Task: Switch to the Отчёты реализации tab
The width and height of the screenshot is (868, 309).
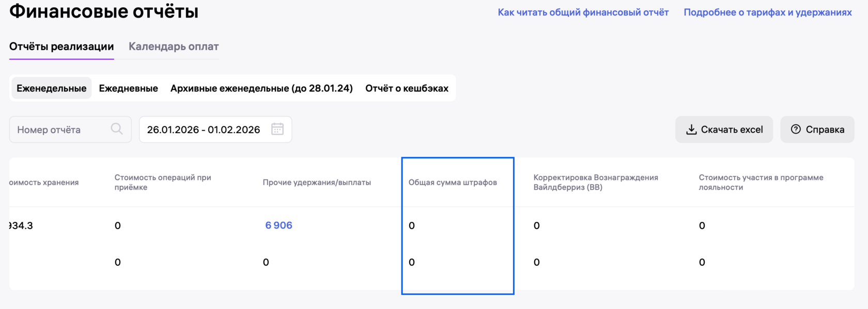Action: 61,46
